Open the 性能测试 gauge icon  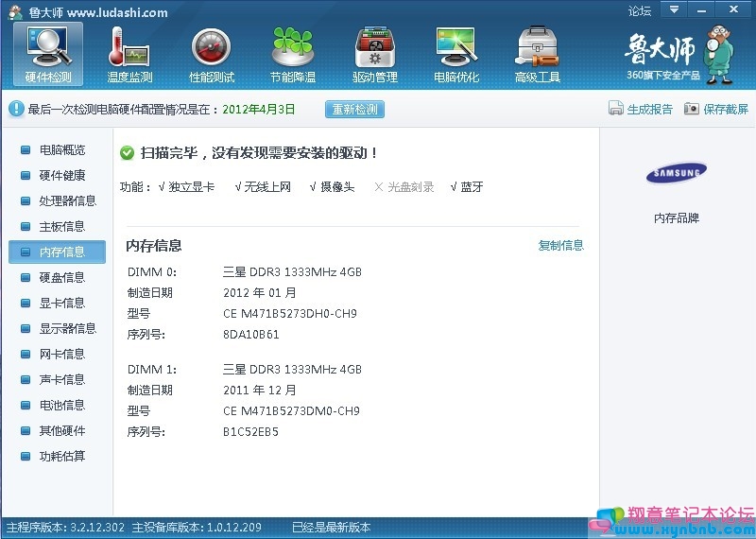[x=211, y=54]
